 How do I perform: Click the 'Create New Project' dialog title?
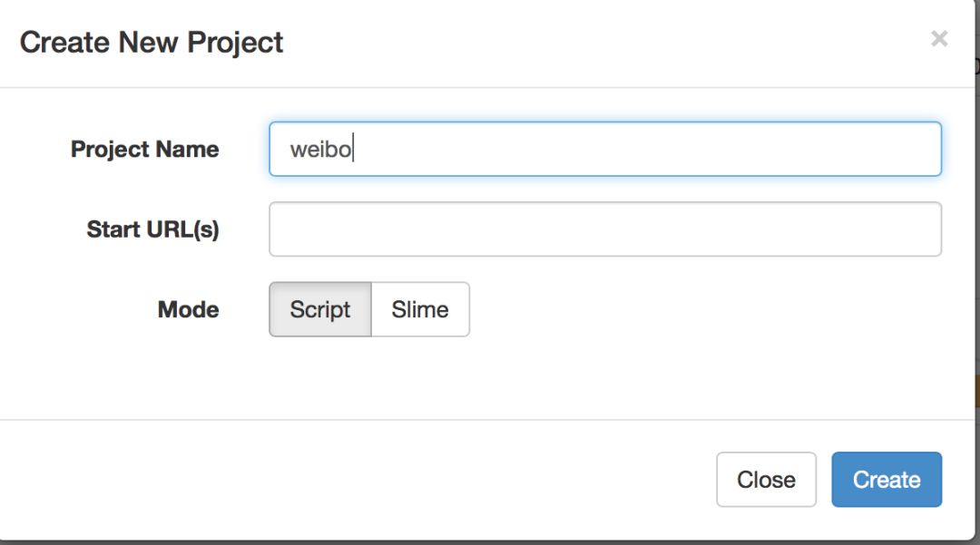[x=152, y=42]
